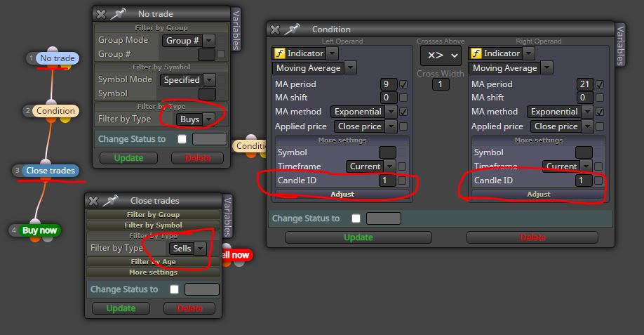Expand Filter by Symbol in Close trades
Image resolution: width=644 pixels, height=335 pixels.
pyautogui.click(x=153, y=225)
